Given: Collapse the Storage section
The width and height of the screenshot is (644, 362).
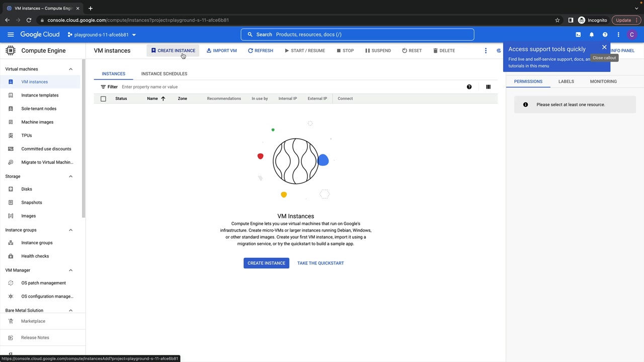Looking at the screenshot, I should (x=70, y=176).
